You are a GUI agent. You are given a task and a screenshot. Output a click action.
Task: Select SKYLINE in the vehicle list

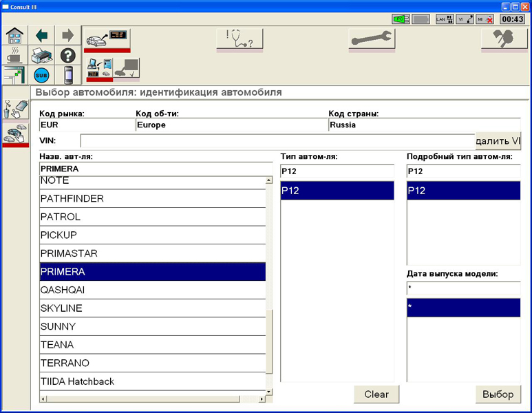point(153,308)
